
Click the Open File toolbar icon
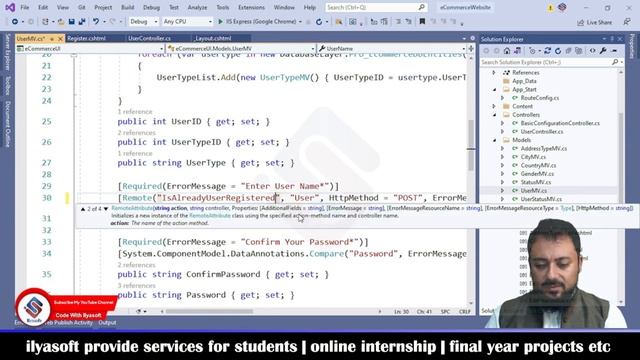pos(61,22)
